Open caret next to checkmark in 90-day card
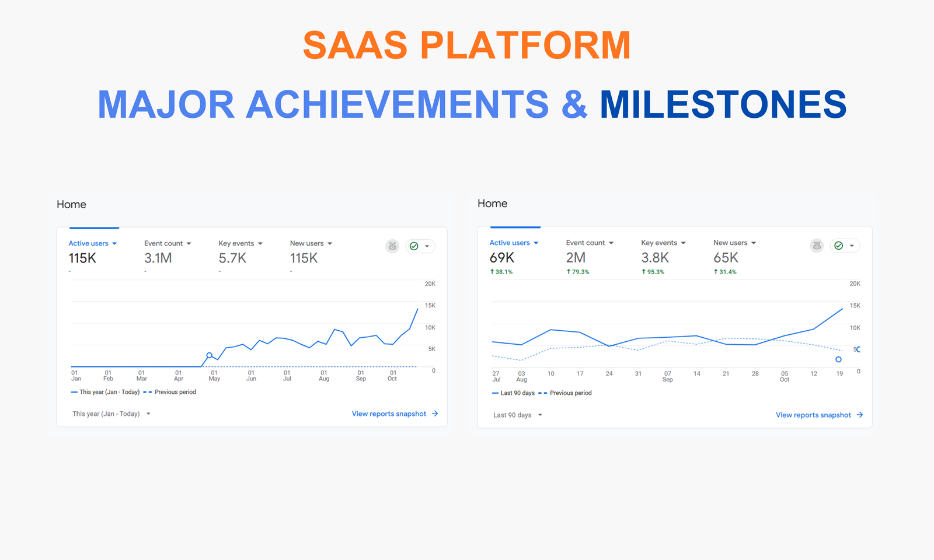 (x=852, y=246)
